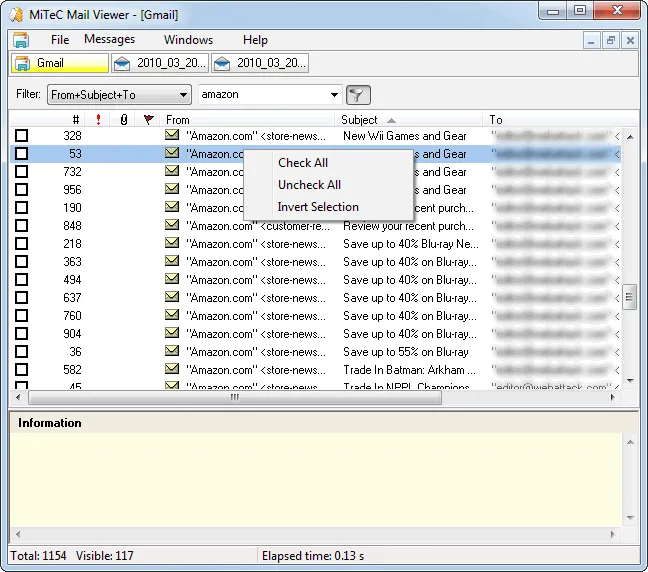
Task: Click the envelope icon in row 218
Action: click(x=172, y=243)
